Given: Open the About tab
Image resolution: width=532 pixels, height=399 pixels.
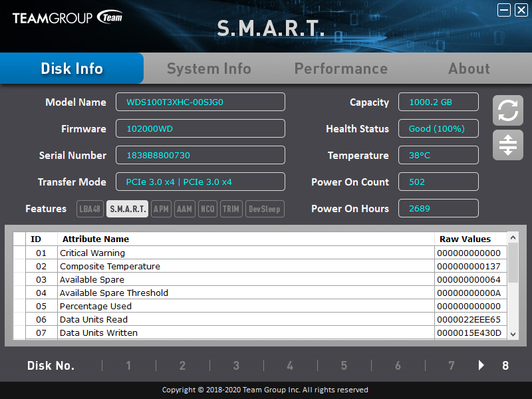Looking at the screenshot, I should (469, 68).
